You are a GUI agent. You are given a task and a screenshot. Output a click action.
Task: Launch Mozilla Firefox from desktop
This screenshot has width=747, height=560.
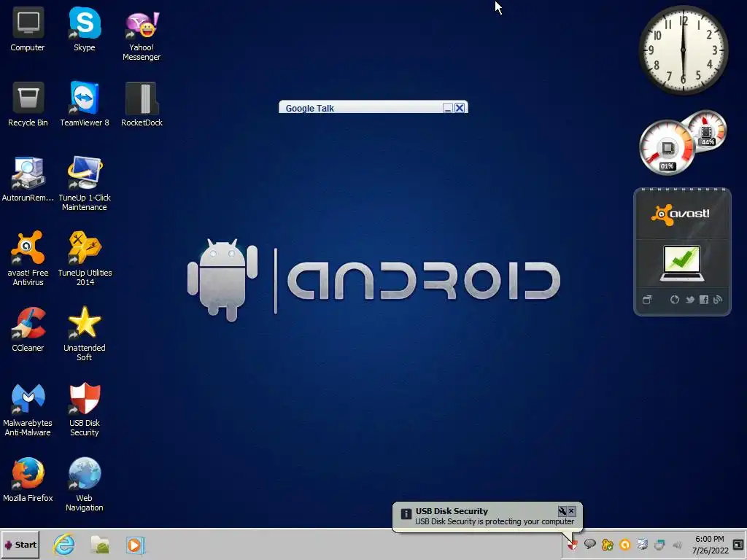coord(28,480)
